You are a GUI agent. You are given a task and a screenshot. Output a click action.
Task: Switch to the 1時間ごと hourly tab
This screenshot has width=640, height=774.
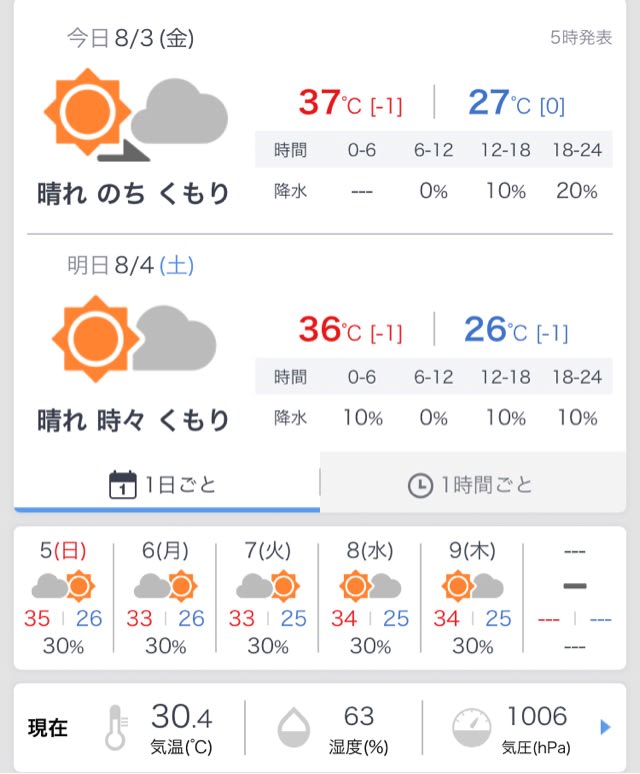(473, 483)
